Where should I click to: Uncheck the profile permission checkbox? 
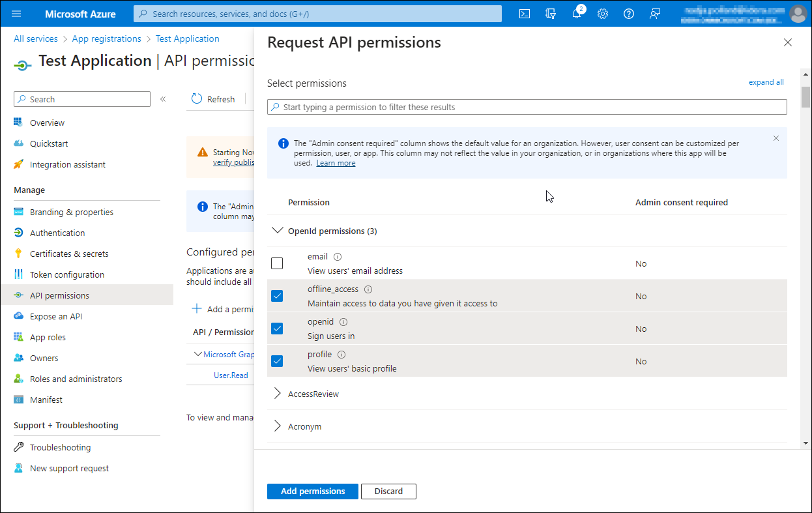(x=277, y=361)
